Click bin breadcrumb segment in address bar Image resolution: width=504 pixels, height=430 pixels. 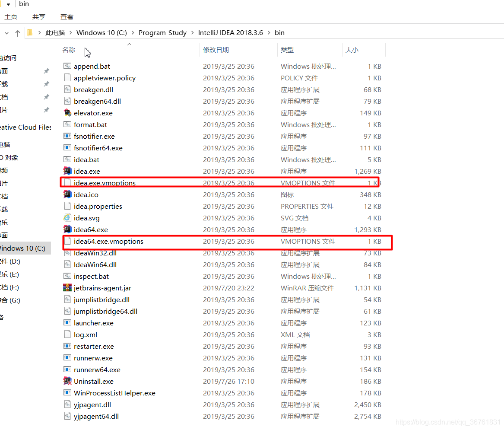point(280,33)
